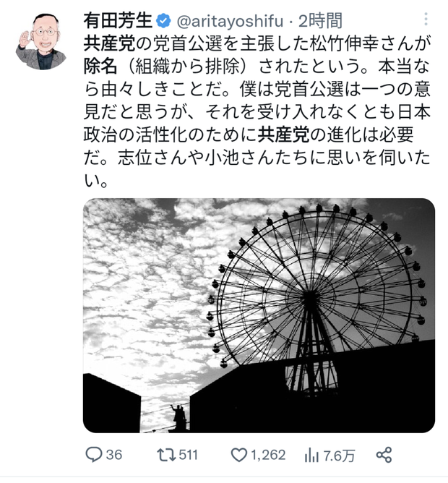Screen dimensions: 448x483
Task: Click the like count 1,262
Action: pyautogui.click(x=268, y=455)
